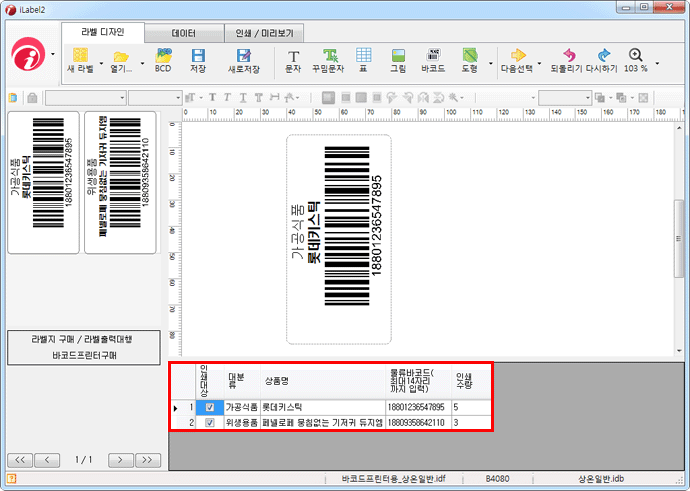Go to next page with > button
Viewport: 690px width, 491px height.
pos(121,460)
